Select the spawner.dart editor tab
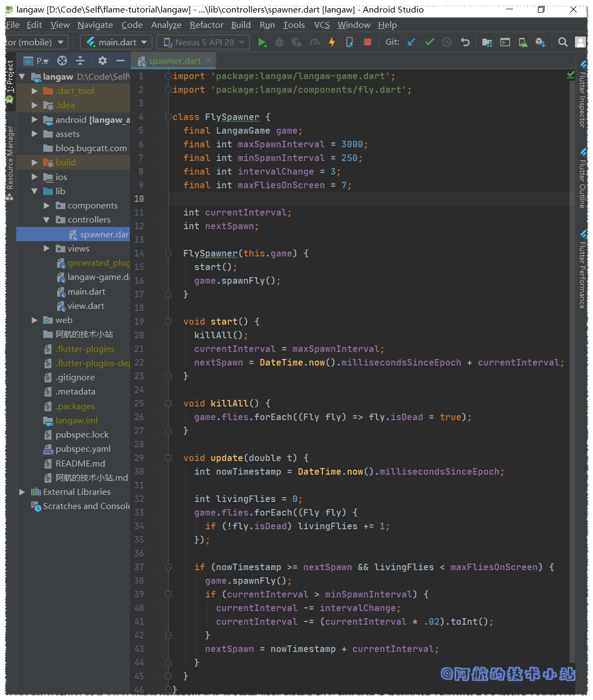 pos(174,61)
